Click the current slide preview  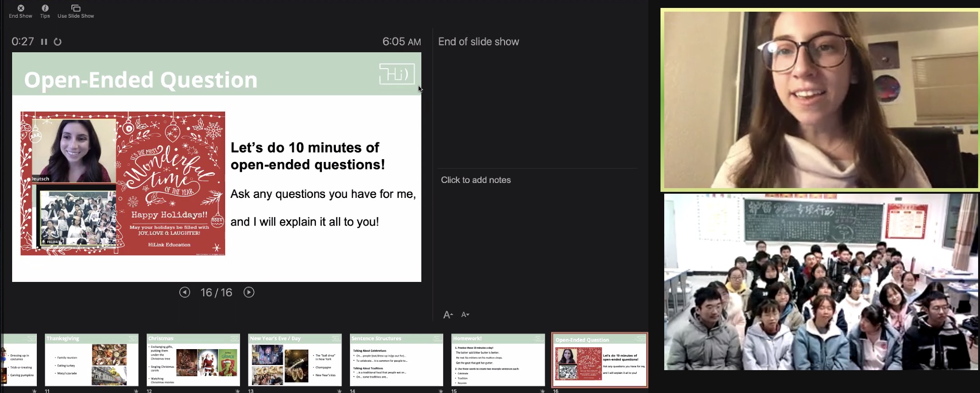pos(217,167)
